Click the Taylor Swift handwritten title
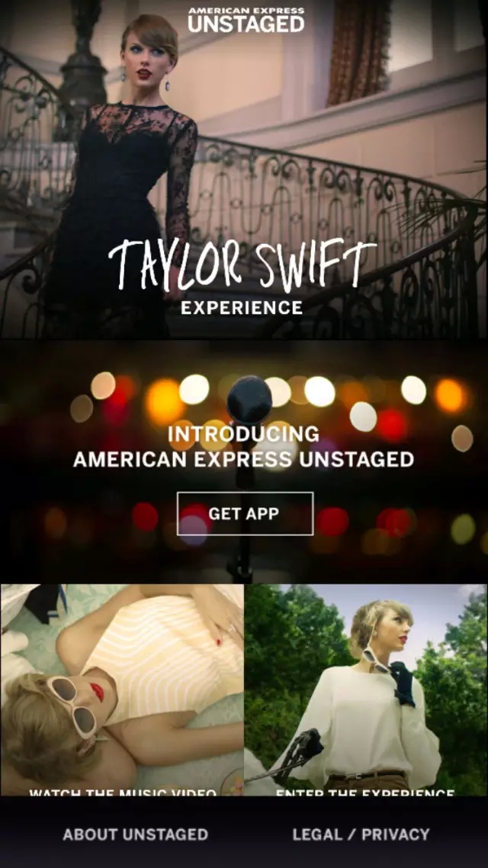This screenshot has height=868, width=488. pyautogui.click(x=242, y=265)
